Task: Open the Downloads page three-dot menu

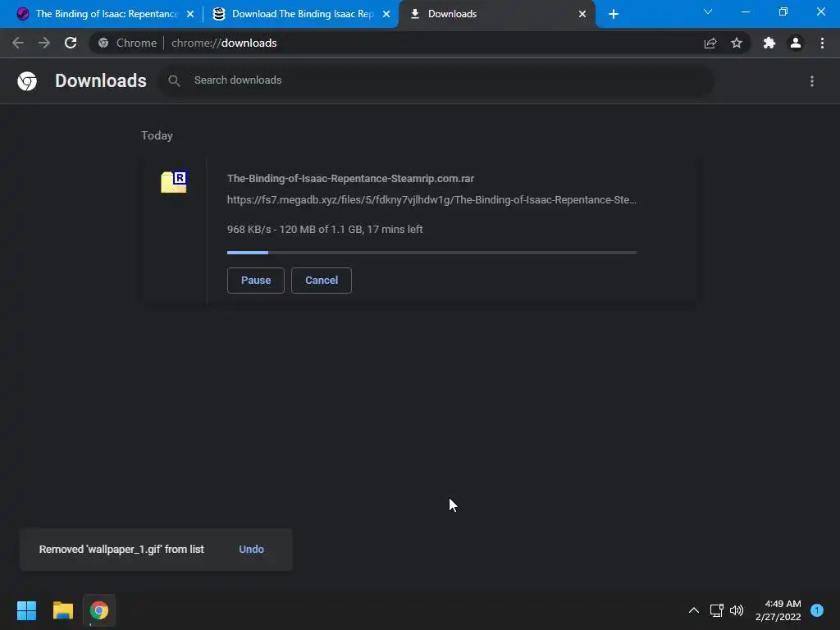Action: (812, 81)
